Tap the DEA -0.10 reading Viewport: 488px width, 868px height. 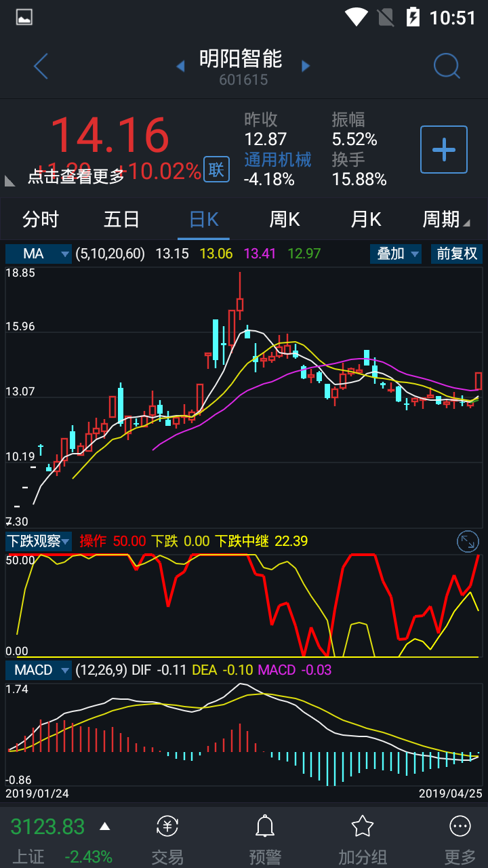point(222,670)
